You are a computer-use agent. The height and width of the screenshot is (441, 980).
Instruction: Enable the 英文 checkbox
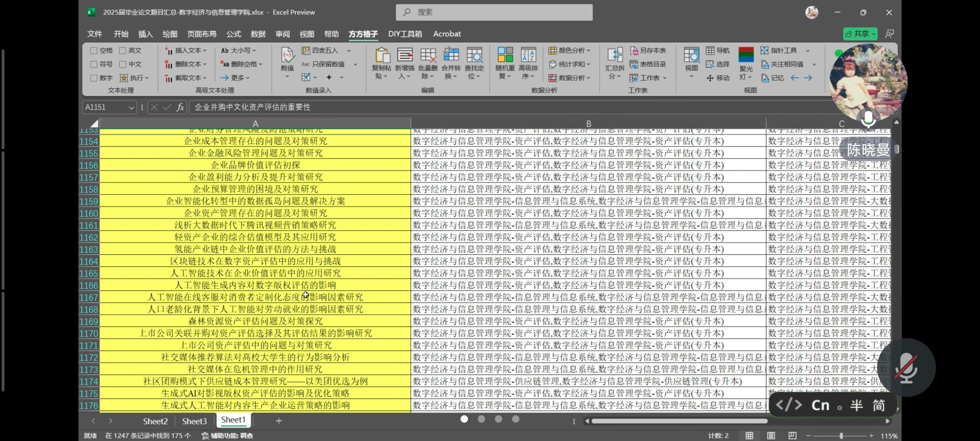coord(122,50)
